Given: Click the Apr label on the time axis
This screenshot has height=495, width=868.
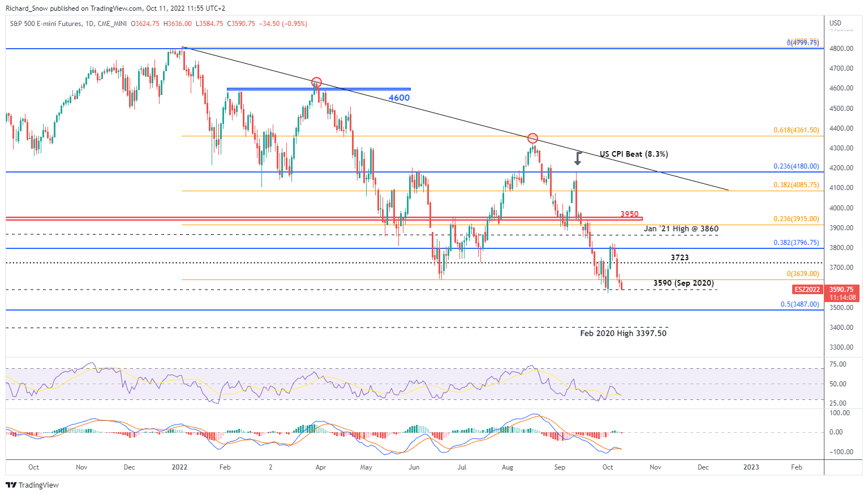Looking at the screenshot, I should tap(320, 467).
